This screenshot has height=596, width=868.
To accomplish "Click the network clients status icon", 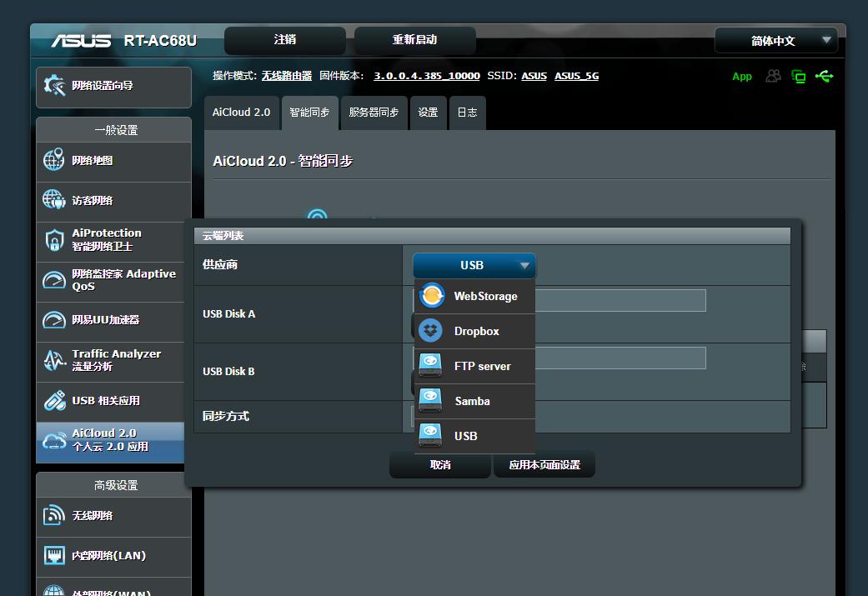I will pos(798,77).
